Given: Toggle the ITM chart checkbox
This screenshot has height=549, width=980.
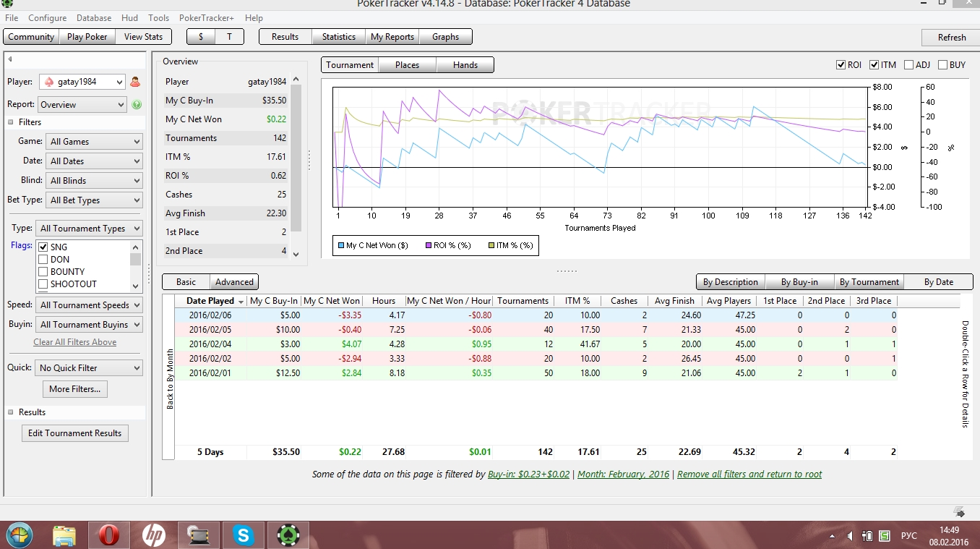Looking at the screenshot, I should coord(874,65).
